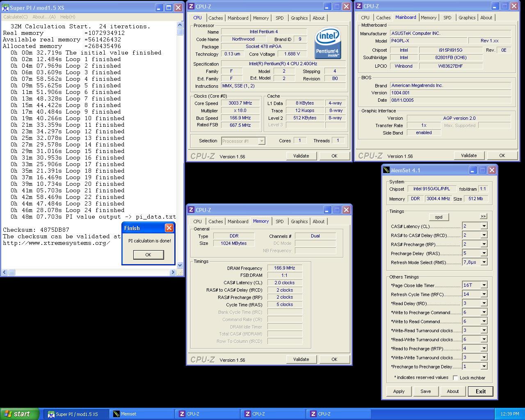Click the spd button in MemSet Timings
This screenshot has height=420, width=525.
pyautogui.click(x=438, y=217)
